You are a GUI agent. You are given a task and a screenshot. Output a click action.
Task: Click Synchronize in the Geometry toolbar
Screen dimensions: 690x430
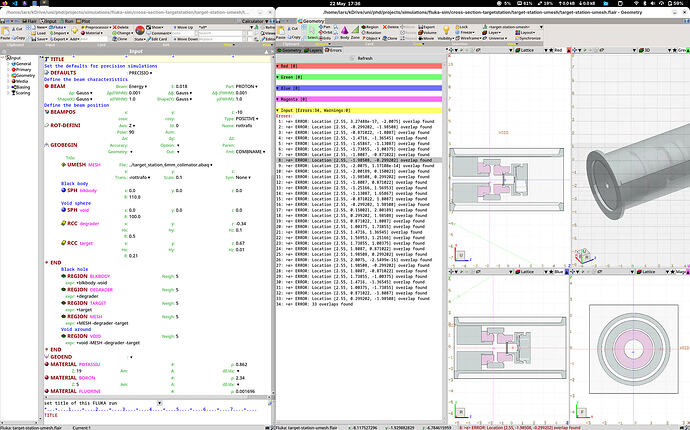point(528,38)
